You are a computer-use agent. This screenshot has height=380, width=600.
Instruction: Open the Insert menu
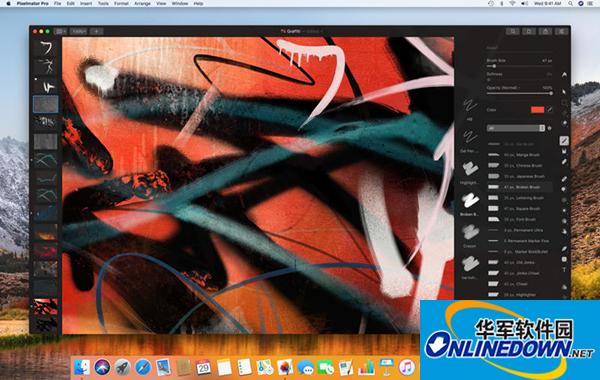86,3
